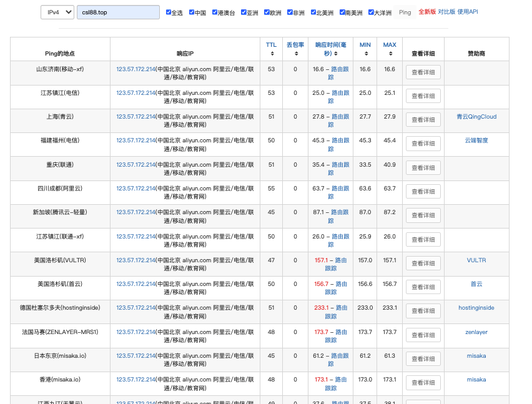Sort by 响应时间 column arrows
Viewport: 532px width, 404px height.
click(x=335, y=54)
